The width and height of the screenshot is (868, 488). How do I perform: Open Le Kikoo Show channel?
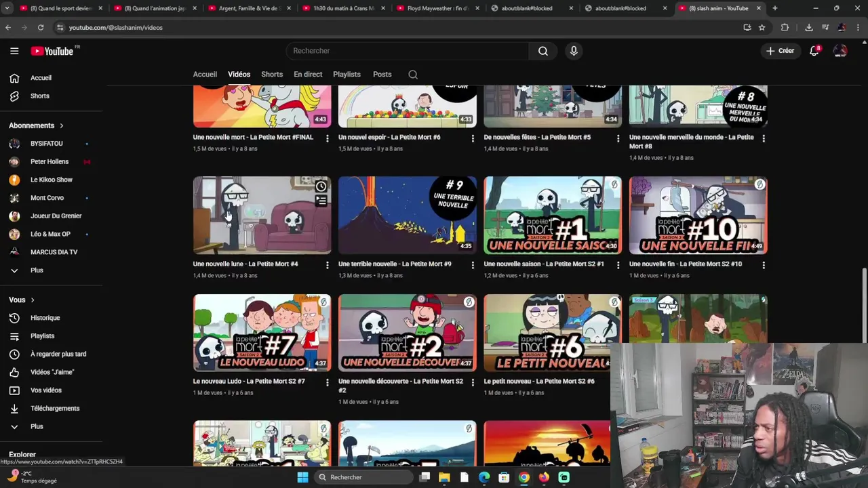tap(52, 180)
